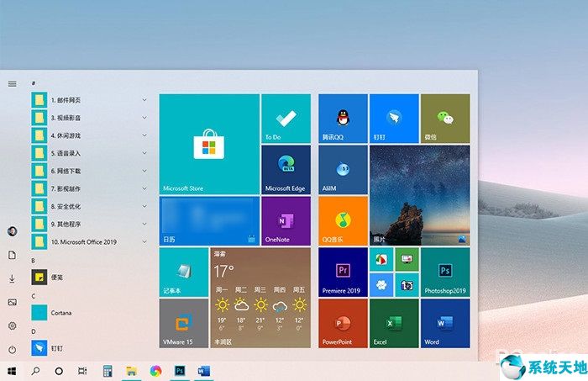The image size is (588, 381).
Task: Open Downloads from Start left rail
Action: pyautogui.click(x=12, y=278)
